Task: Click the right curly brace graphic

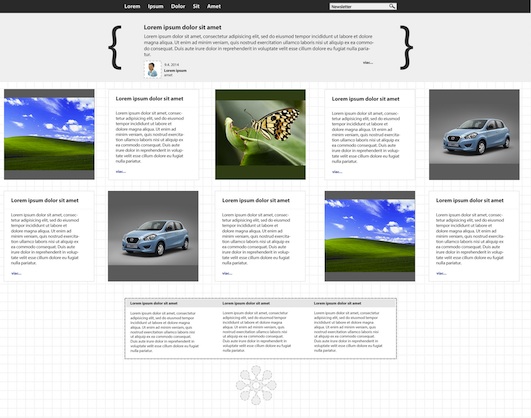Action: coord(406,47)
